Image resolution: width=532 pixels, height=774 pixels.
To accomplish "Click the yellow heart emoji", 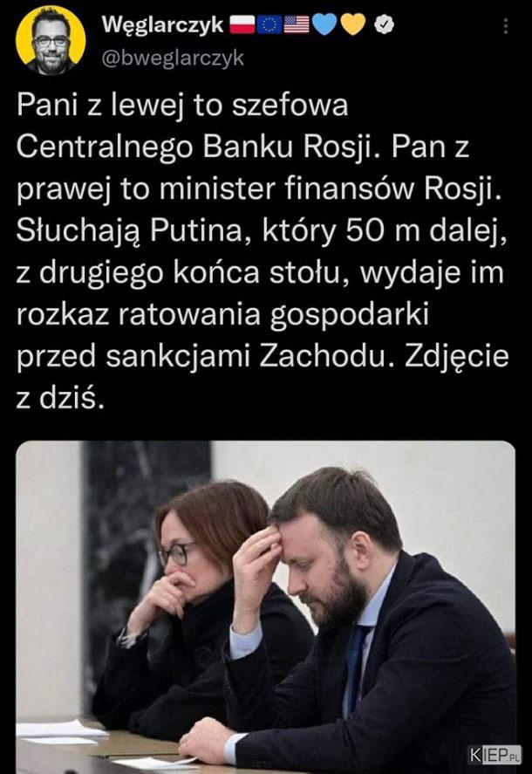I will [352, 24].
